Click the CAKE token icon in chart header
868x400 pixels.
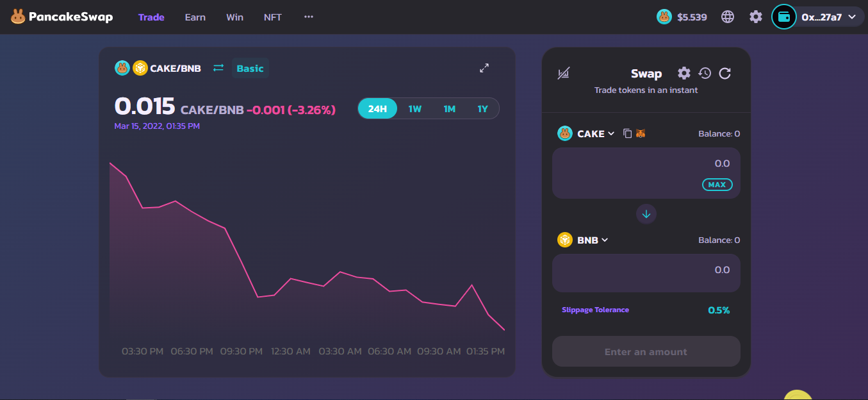[x=122, y=68]
